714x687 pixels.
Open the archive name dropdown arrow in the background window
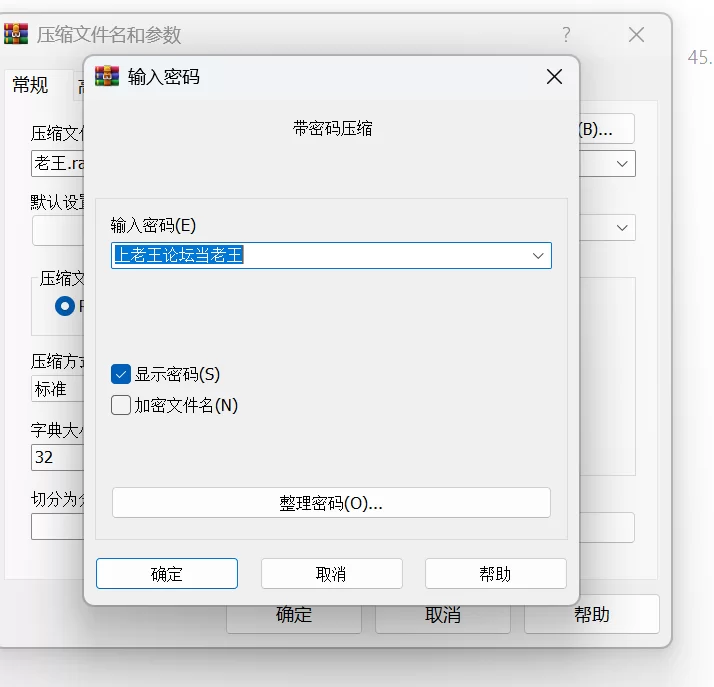click(623, 163)
